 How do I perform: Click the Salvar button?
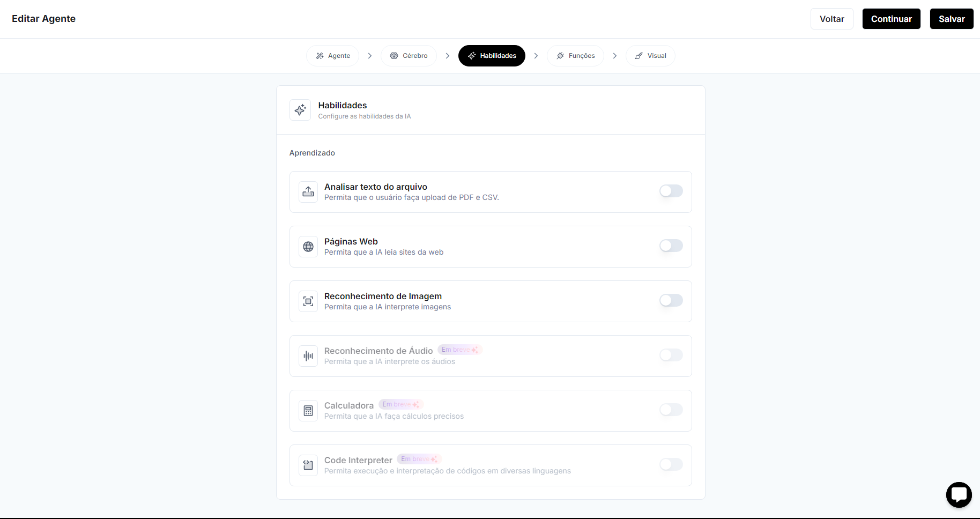pyautogui.click(x=952, y=19)
